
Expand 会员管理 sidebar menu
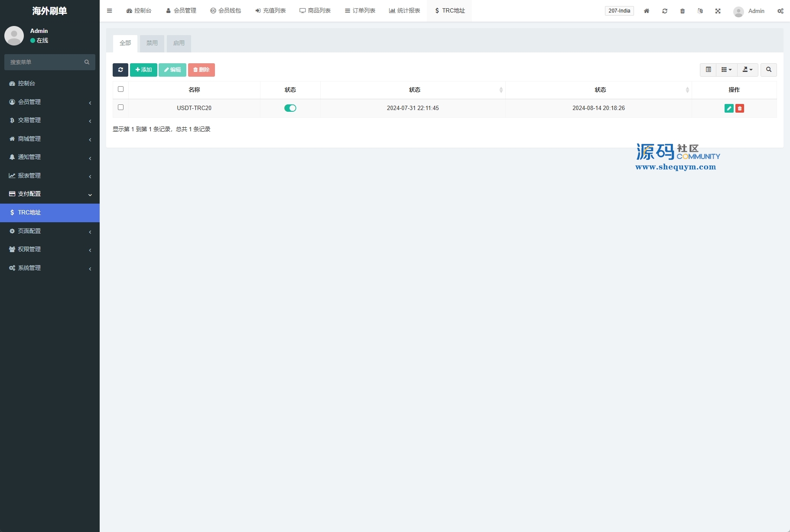coord(50,102)
